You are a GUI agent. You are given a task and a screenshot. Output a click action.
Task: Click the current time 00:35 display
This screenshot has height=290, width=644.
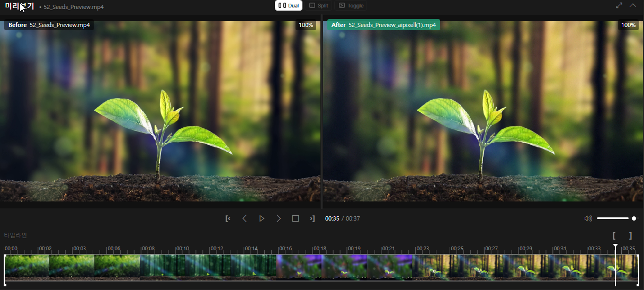tap(332, 218)
